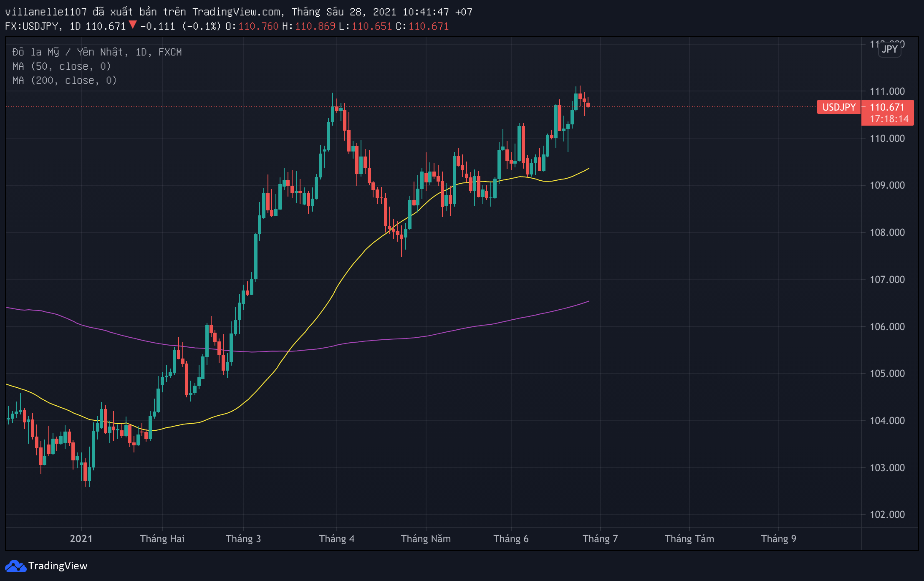The image size is (924, 581).
Task: Click the purple 200 MA line end
Action: [588, 301]
